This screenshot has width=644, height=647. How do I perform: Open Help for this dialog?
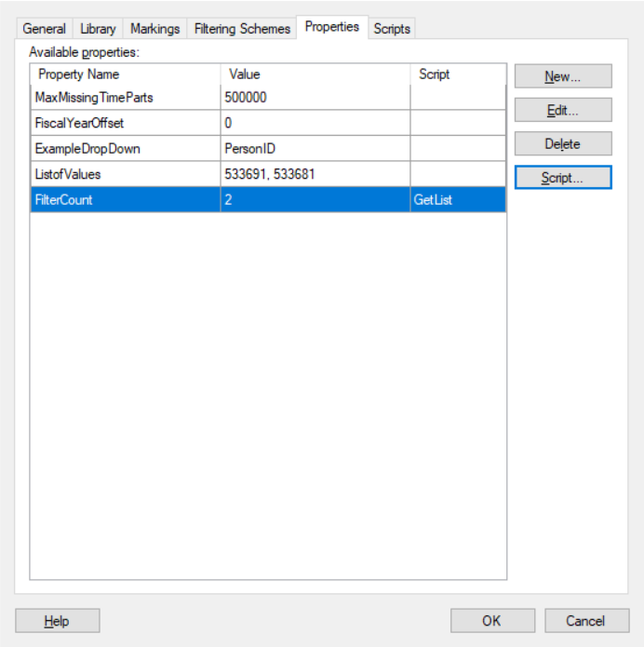[58, 621]
